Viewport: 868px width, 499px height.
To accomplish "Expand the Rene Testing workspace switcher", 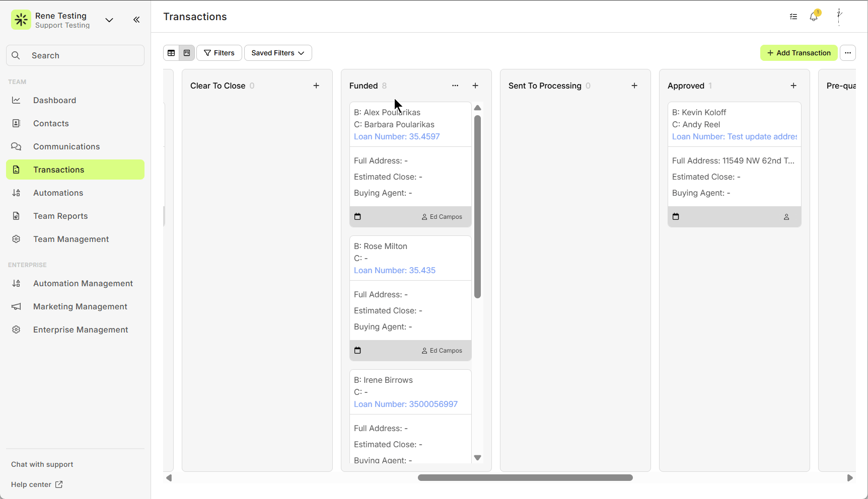I will coord(109,20).
